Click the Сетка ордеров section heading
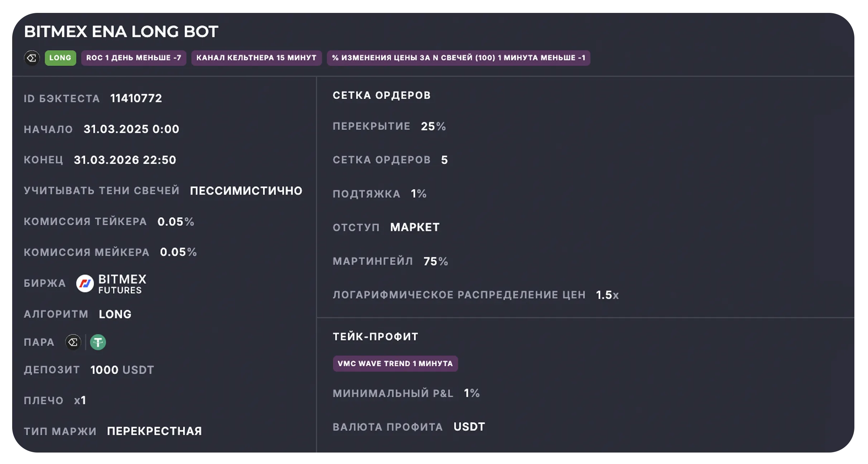The width and height of the screenshot is (868, 464). pos(382,95)
